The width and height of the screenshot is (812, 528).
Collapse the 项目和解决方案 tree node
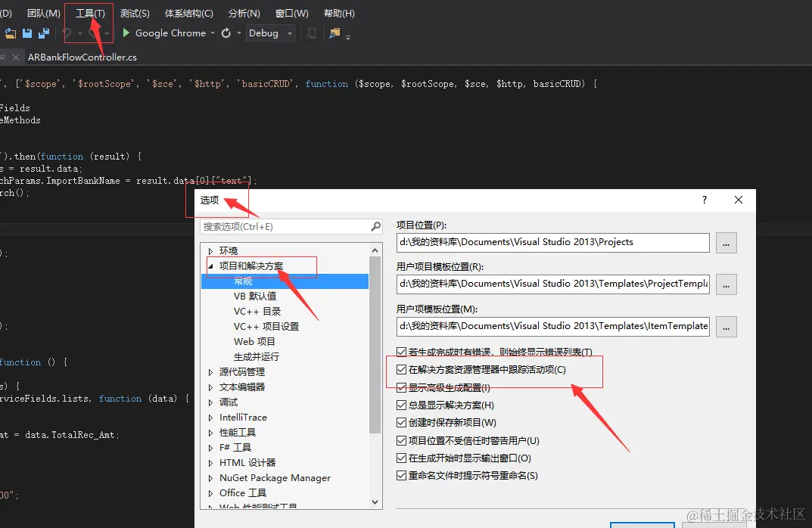point(211,266)
